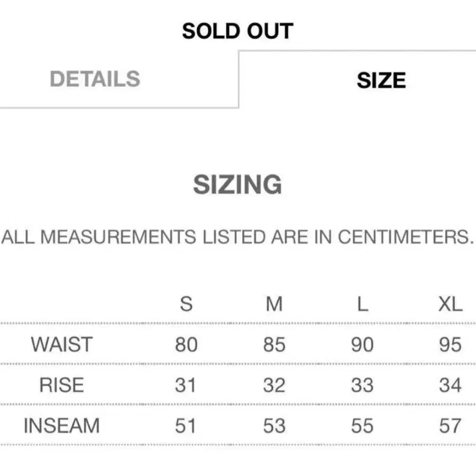
Task: Click the inseam value 57 for size XL
Action: tap(450, 426)
